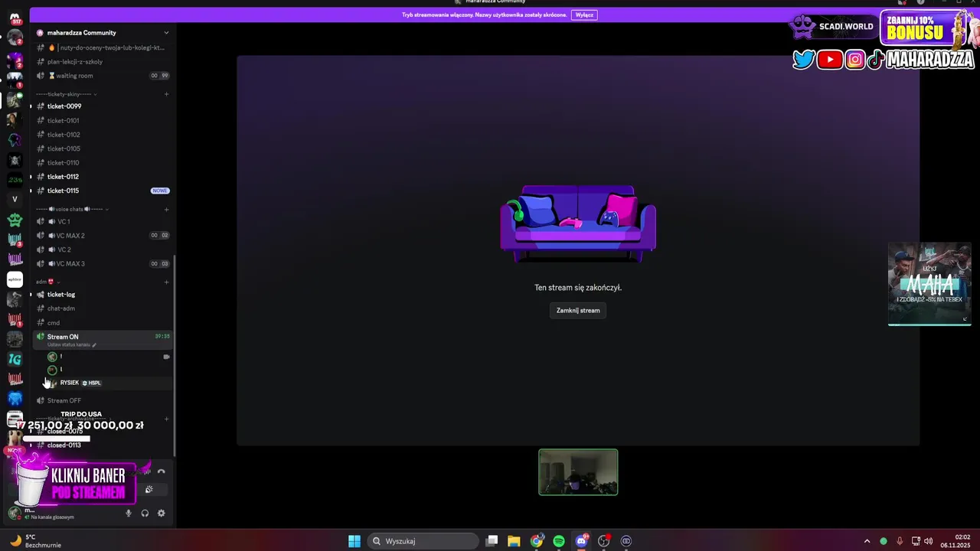Click the webcam icon beside first stream user
The height and width of the screenshot is (551, 980).
[x=166, y=357]
